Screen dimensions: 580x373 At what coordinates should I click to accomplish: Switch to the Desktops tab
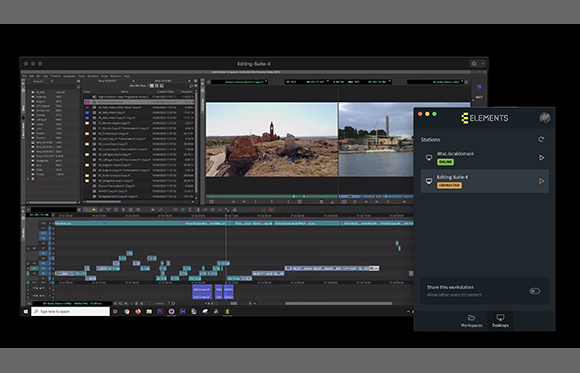pos(500,321)
